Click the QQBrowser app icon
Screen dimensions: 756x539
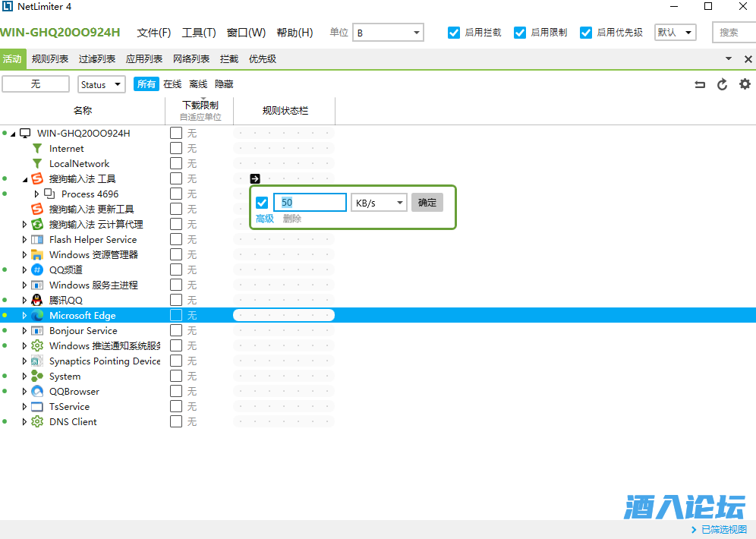[37, 392]
